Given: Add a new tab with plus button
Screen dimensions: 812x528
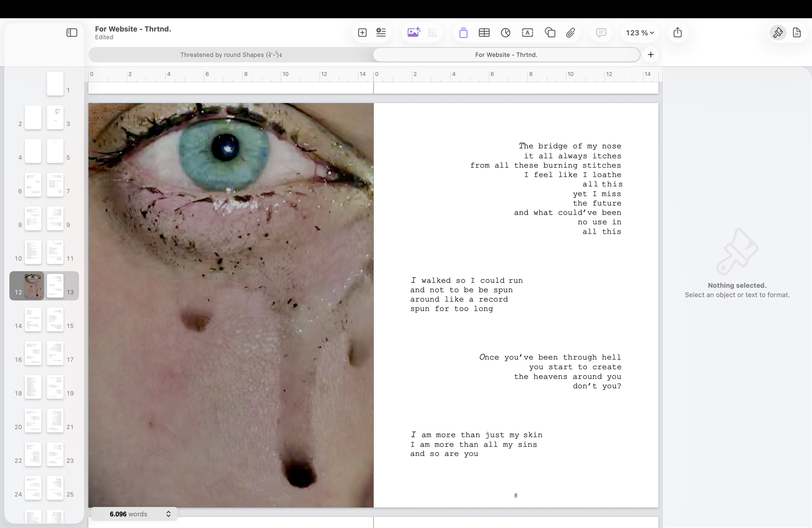Looking at the screenshot, I should [x=651, y=55].
